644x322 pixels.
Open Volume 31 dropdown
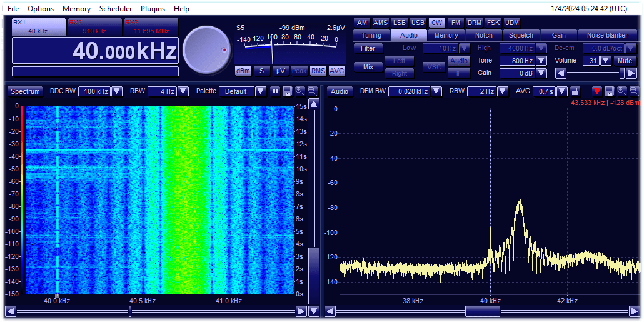coord(606,61)
